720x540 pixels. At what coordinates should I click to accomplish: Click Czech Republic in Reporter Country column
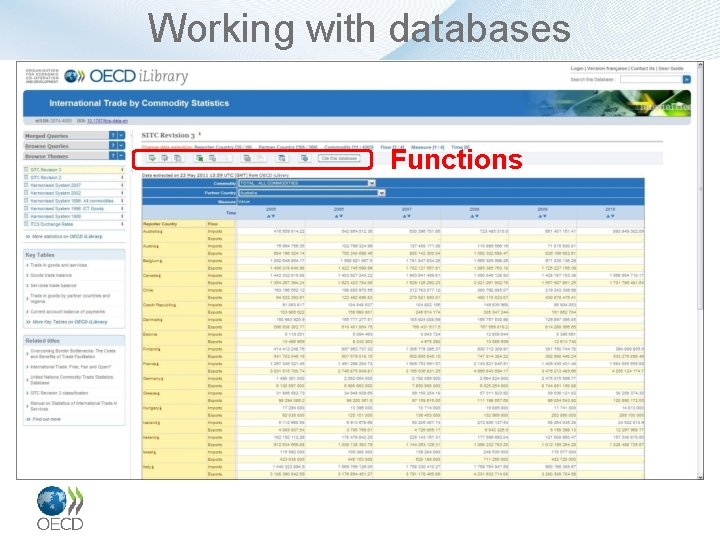158,305
